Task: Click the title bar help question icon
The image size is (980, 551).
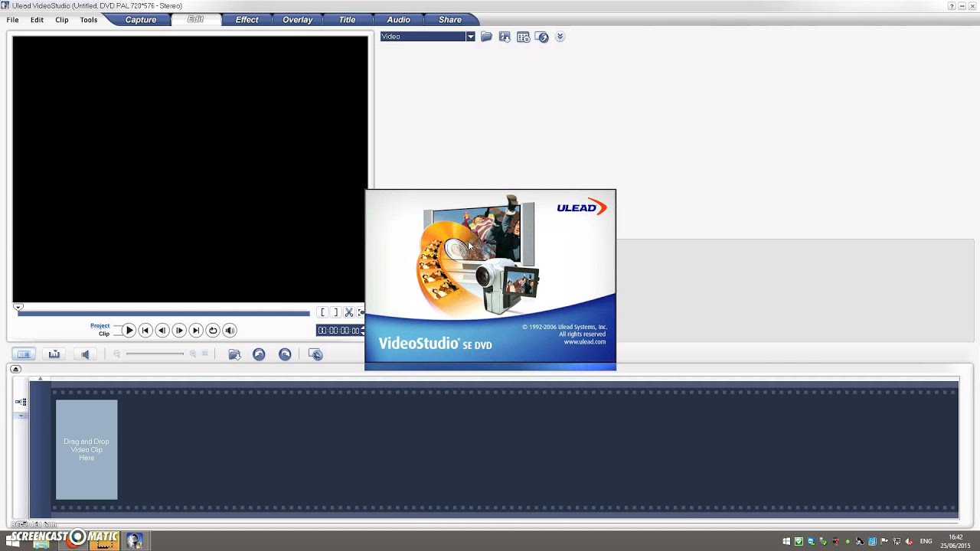Action: click(x=952, y=6)
